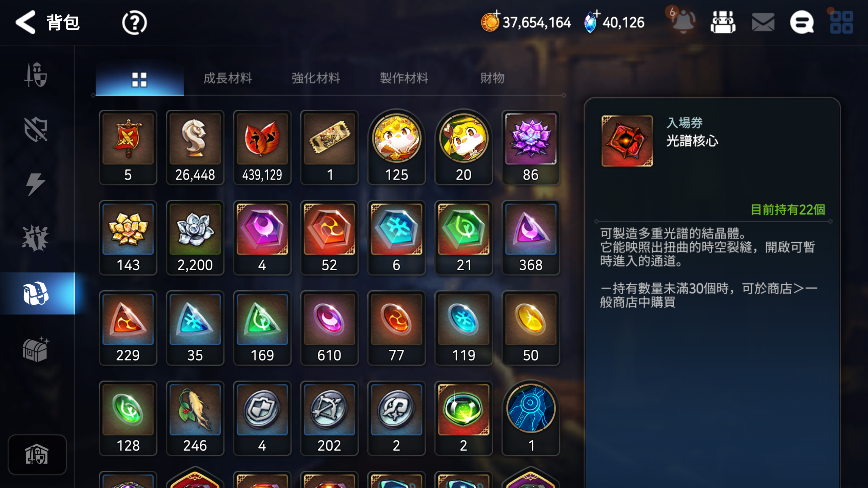The height and width of the screenshot is (488, 868).
Task: Select the sword and shield sidebar category
Action: tap(36, 75)
